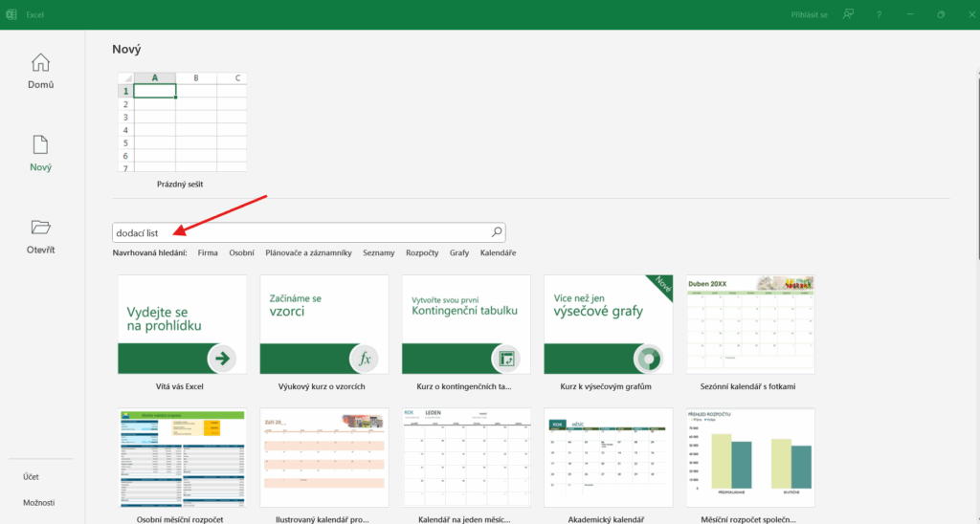Click the Firma suggested search link
The image size is (980, 524).
pyautogui.click(x=208, y=253)
